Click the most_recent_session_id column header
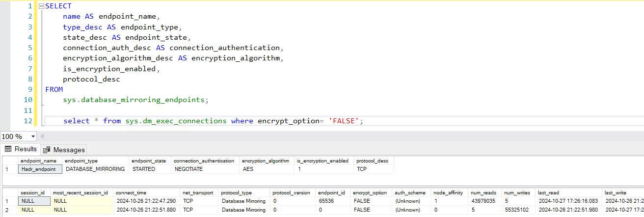Screen dimensions: 644x217 [x=83, y=193]
